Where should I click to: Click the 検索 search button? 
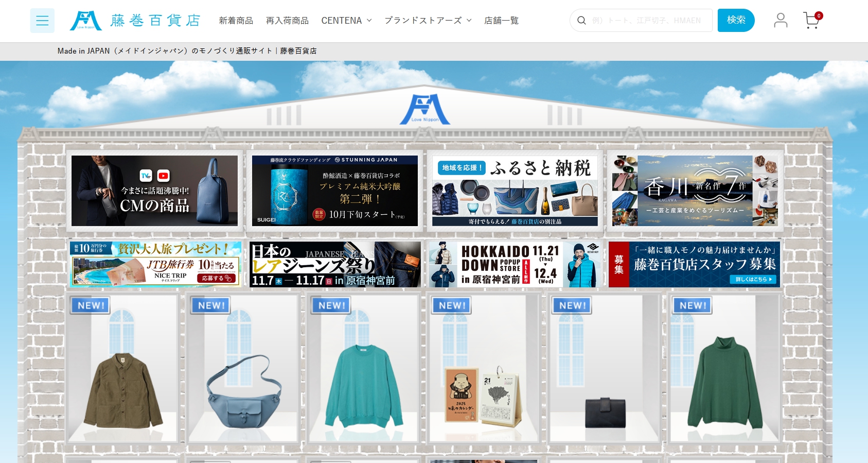736,20
